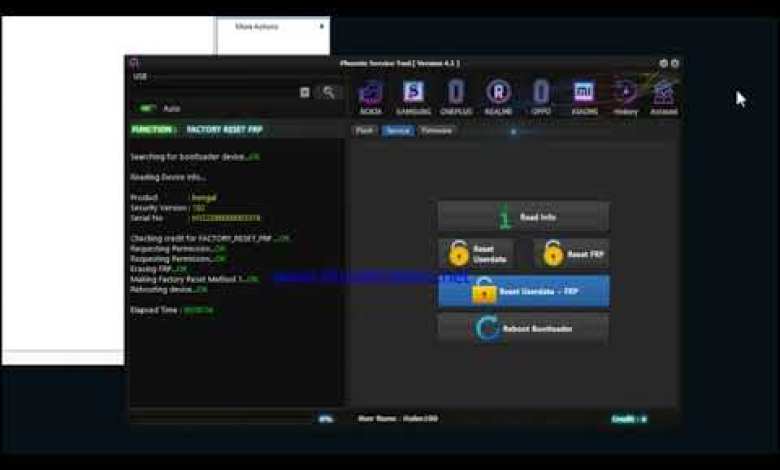
Task: Click the progress bar at bottom
Action: pyautogui.click(x=221, y=419)
